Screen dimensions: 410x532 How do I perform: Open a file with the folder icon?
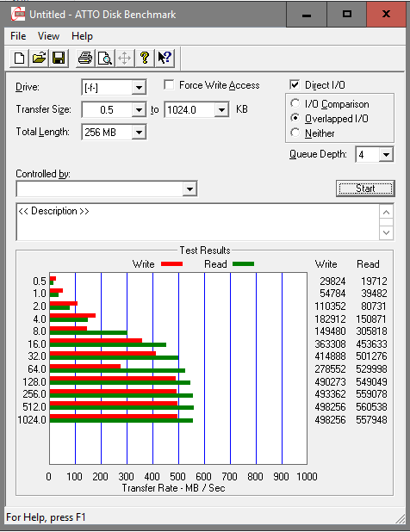(x=39, y=58)
